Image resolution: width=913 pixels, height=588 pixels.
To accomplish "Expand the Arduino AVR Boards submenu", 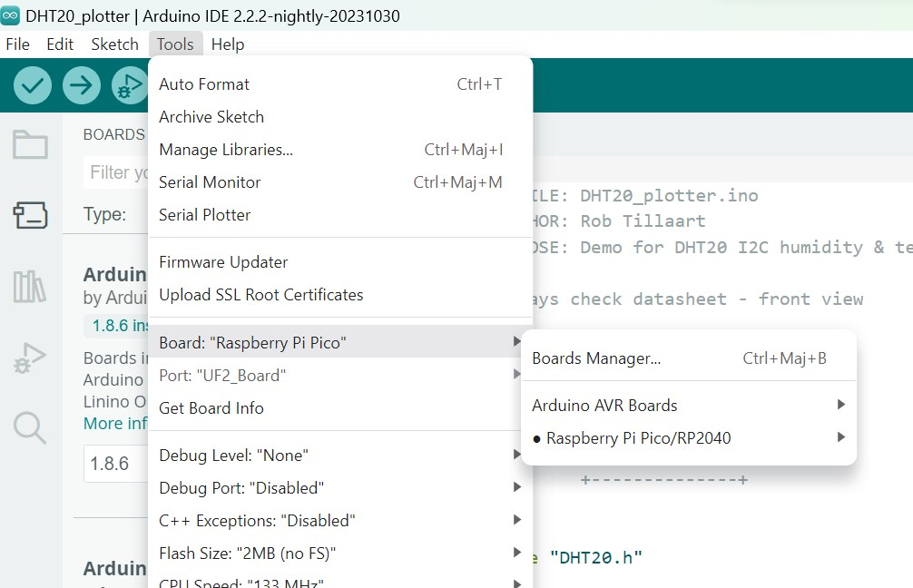I will [689, 406].
